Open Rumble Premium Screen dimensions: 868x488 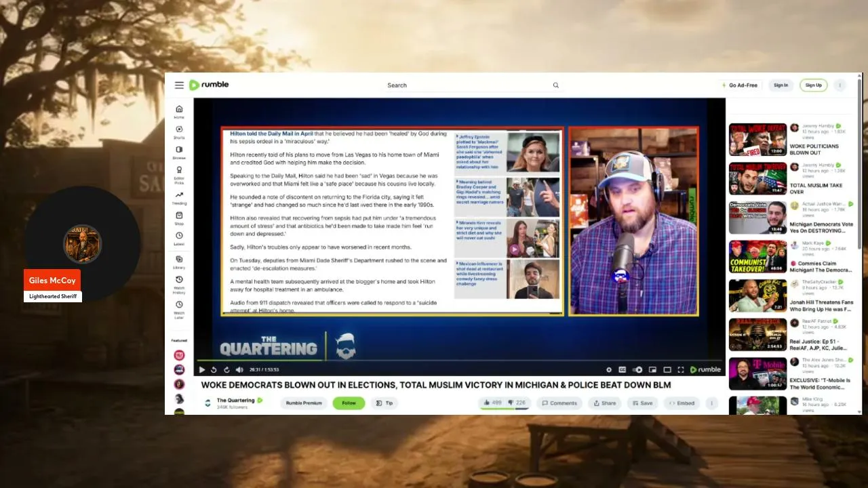click(x=304, y=403)
